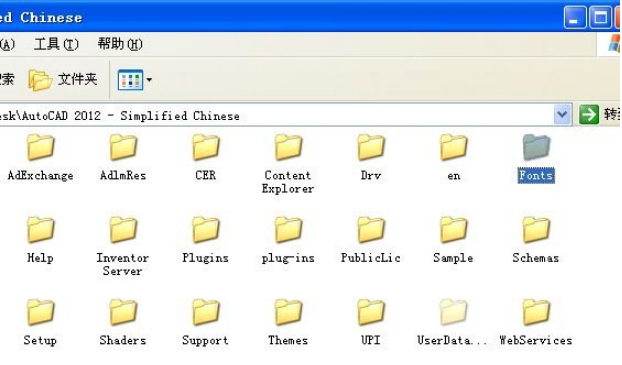
Task: Click the address bar path field
Action: click(276, 115)
